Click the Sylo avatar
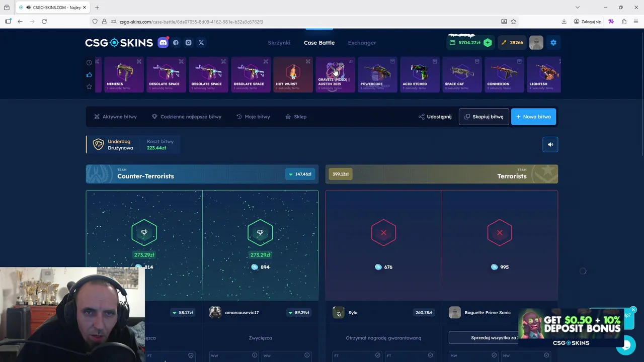 click(339, 312)
